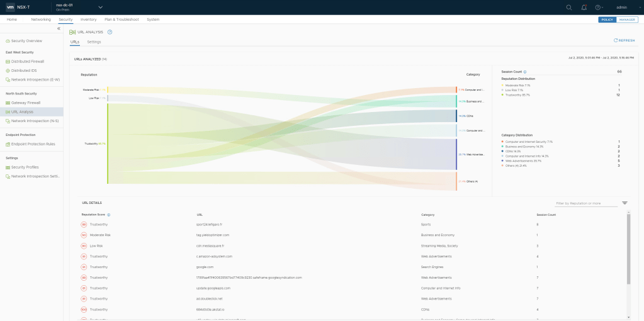Go to the Networking menu tab
Screen dimensions: 644x321
click(x=41, y=20)
